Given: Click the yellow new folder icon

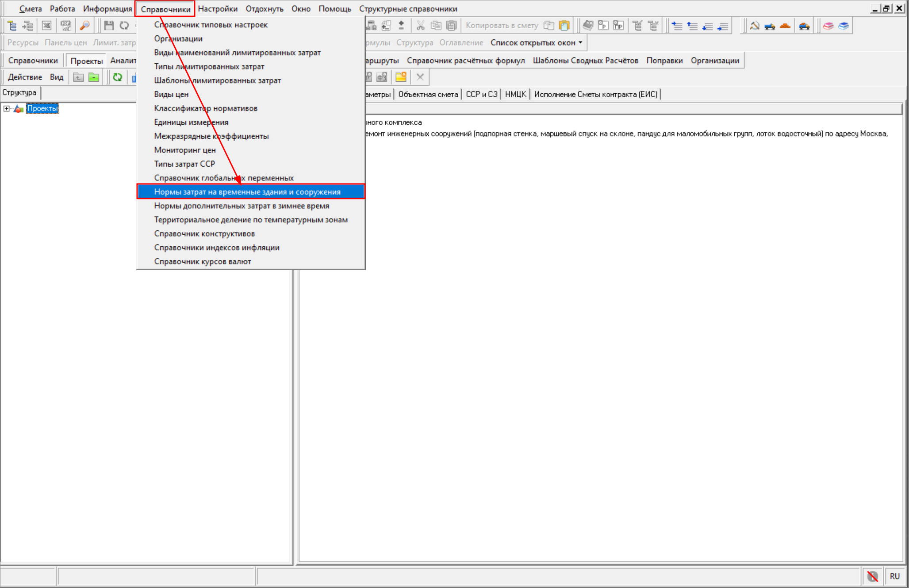Looking at the screenshot, I should [401, 77].
